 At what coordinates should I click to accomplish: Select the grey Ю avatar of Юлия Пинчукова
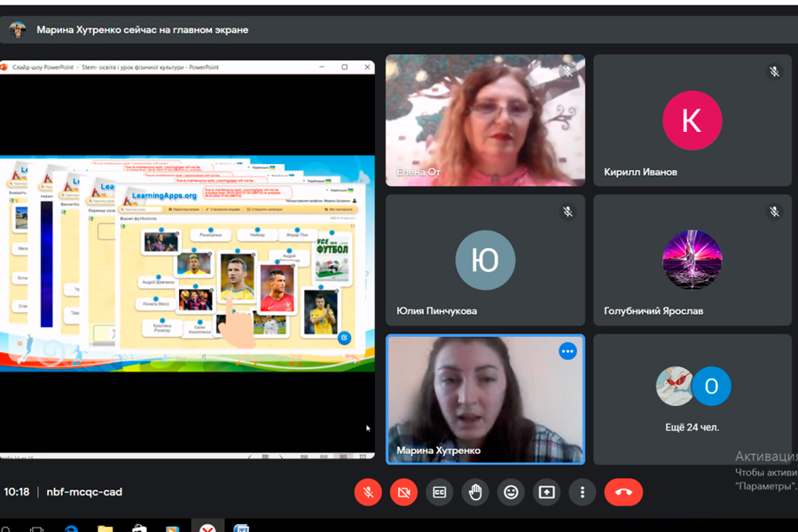point(485,260)
